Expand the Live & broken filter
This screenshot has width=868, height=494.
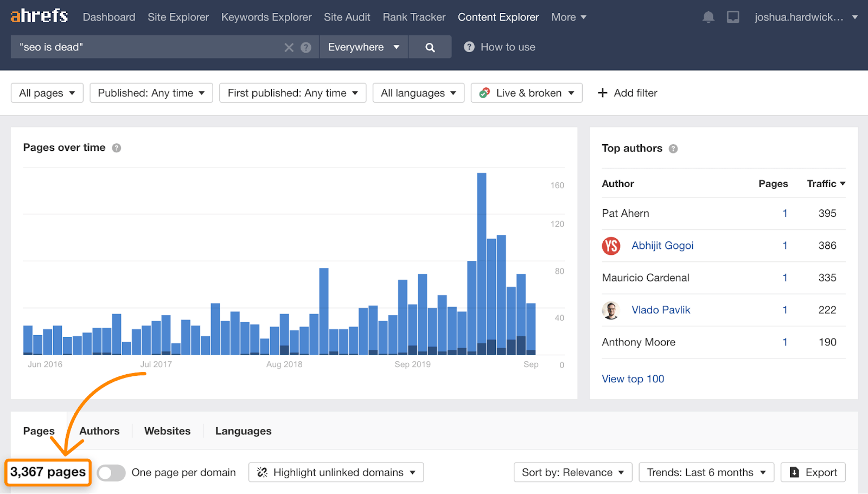[526, 93]
